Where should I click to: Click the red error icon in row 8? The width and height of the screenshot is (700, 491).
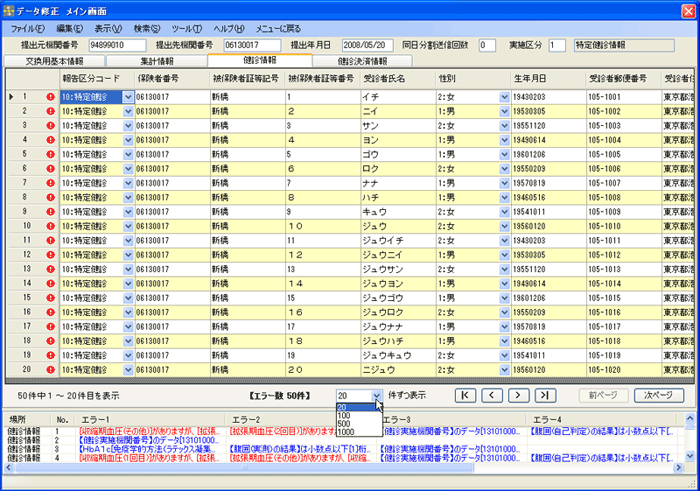(x=50, y=197)
